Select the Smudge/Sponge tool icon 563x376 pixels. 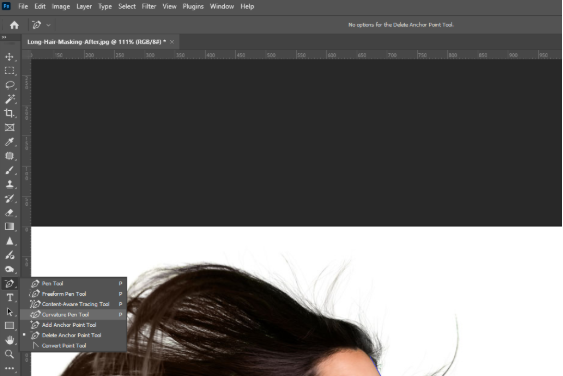10,269
